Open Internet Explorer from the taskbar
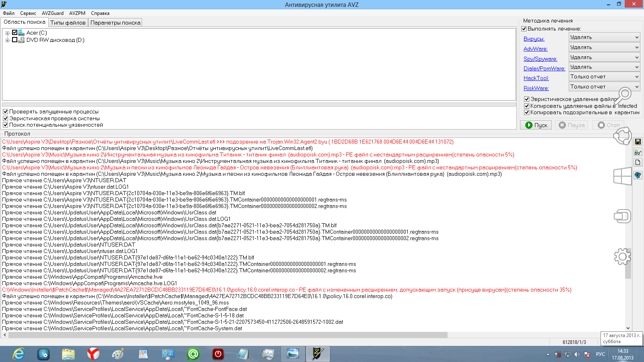Viewport: 644px width, 362px height. (x=19, y=354)
